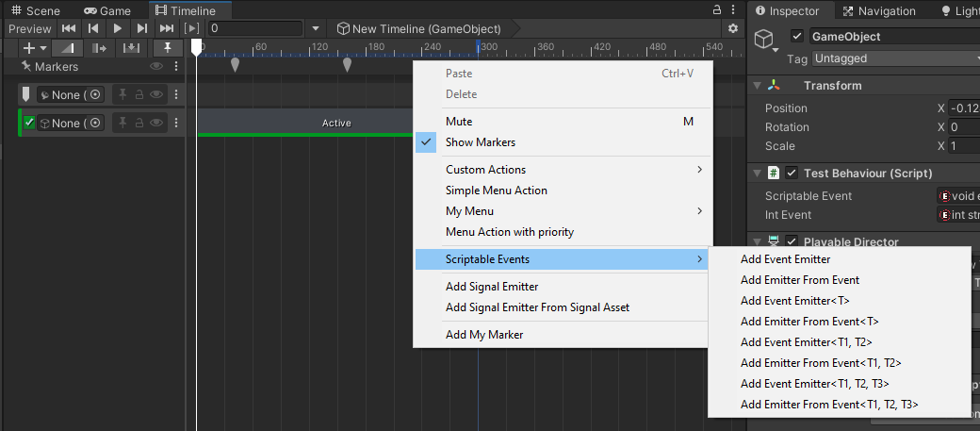
Task: Open timeline settings gear icon
Action: click(733, 28)
